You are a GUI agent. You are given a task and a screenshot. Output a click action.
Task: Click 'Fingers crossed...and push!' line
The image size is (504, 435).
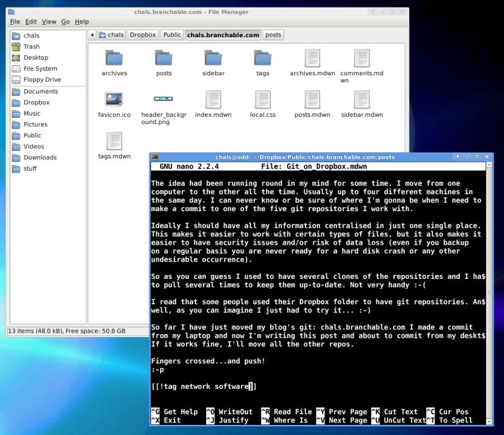(208, 361)
